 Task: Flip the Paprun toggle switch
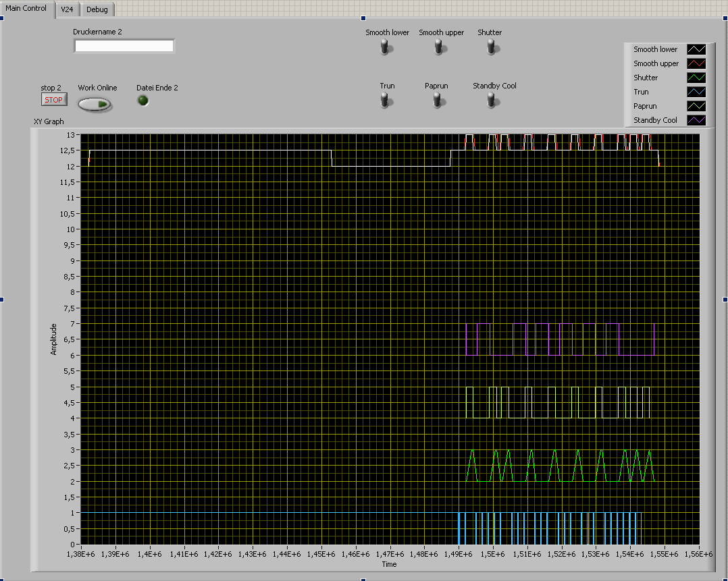437,100
